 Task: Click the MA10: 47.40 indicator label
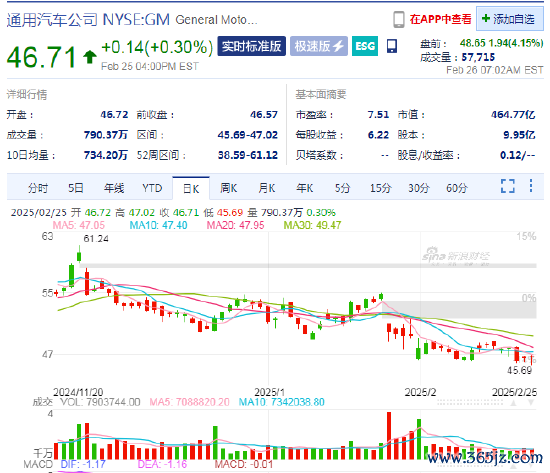(x=159, y=225)
